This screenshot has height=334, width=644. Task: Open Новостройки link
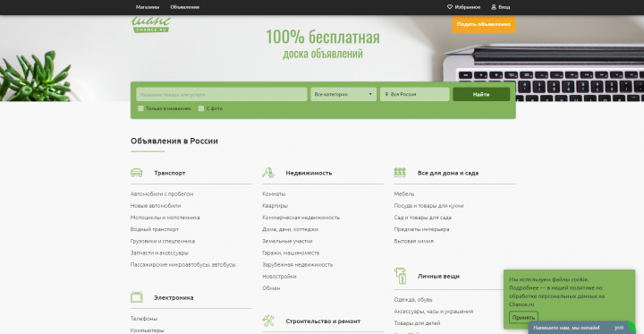coord(279,277)
